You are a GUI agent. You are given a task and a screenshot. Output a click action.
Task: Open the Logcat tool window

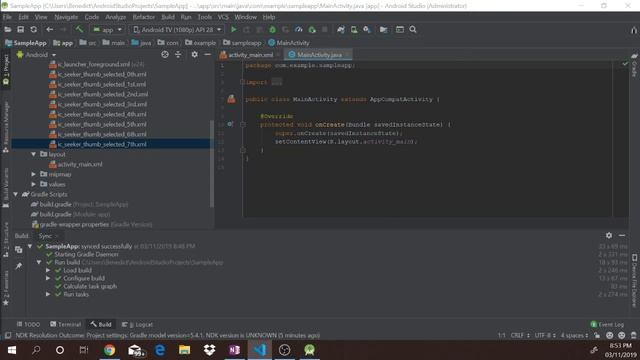(x=137, y=324)
